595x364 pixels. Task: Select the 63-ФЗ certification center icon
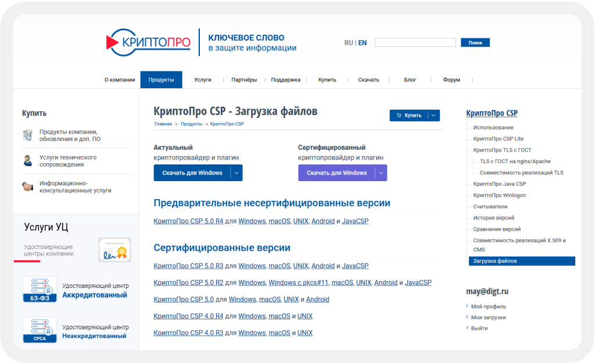click(x=40, y=290)
